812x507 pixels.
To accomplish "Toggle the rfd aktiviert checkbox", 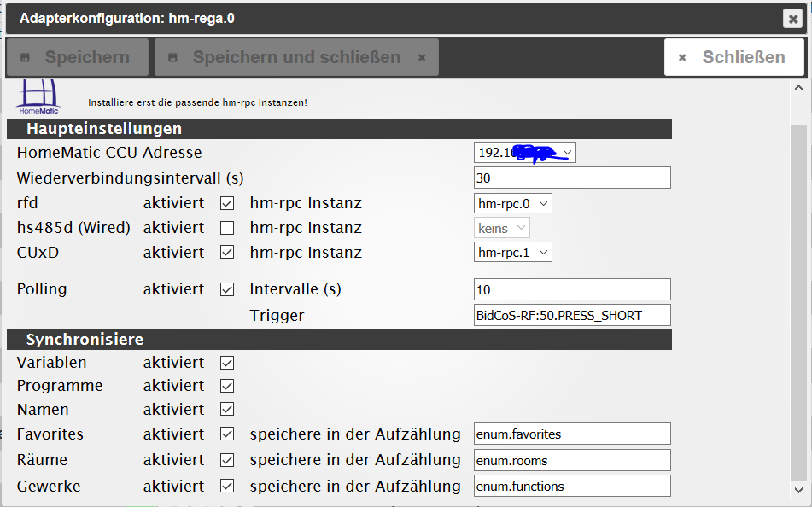I will (x=227, y=203).
